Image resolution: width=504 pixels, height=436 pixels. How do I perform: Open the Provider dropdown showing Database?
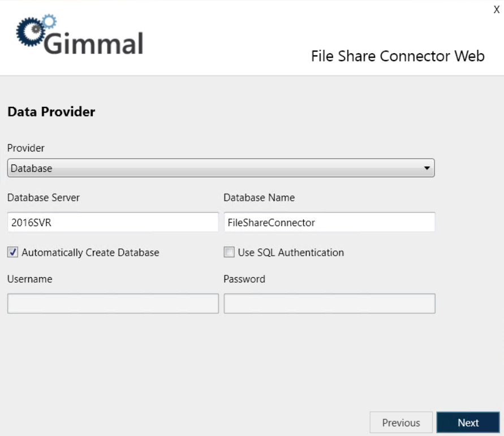click(x=221, y=168)
